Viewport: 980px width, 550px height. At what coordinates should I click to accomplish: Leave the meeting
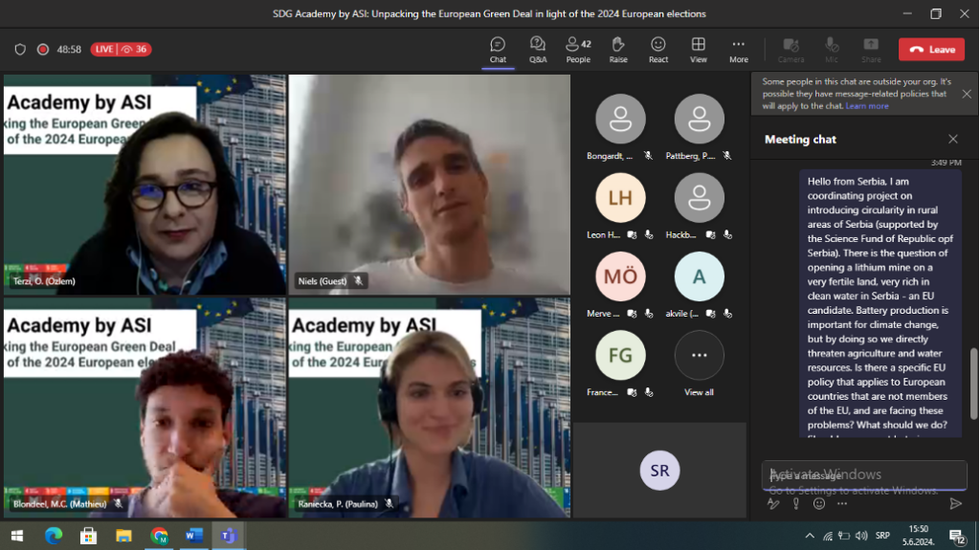pyautogui.click(x=931, y=50)
